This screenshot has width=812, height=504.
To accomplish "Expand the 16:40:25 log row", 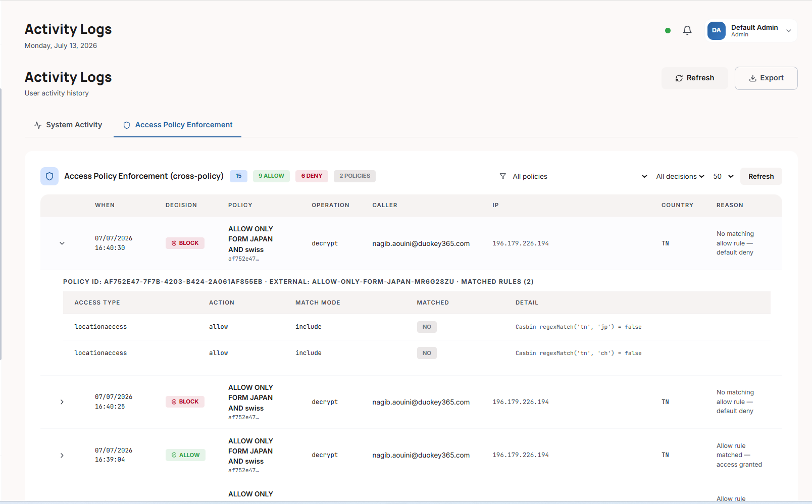I will coord(62,402).
